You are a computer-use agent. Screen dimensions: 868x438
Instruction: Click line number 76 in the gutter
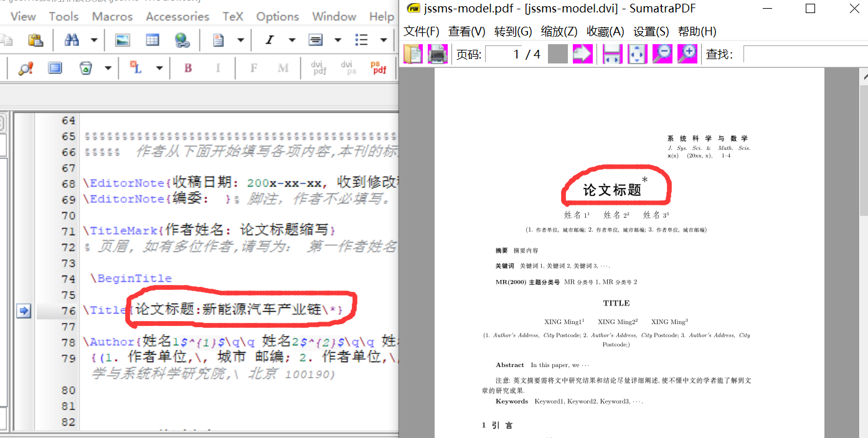68,311
